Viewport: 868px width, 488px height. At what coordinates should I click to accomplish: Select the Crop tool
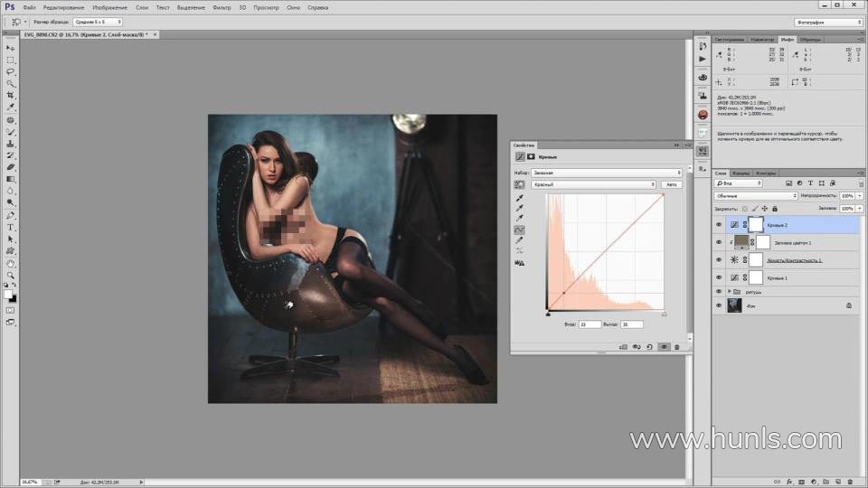(x=11, y=96)
